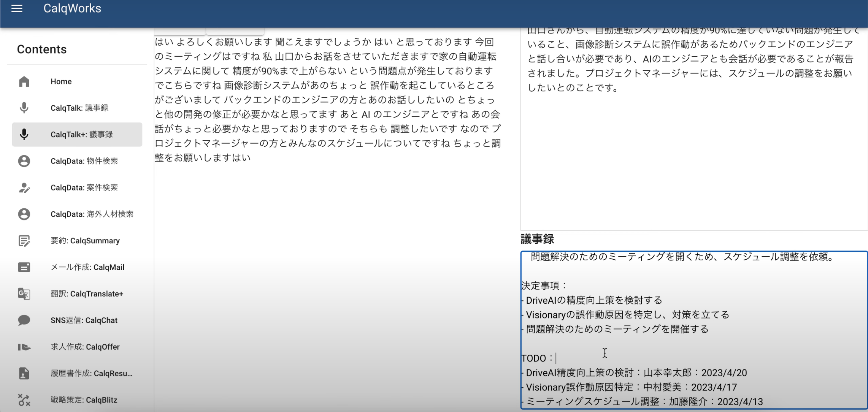Click the CalqTalk+ microphone icon
868x412 pixels.
click(x=24, y=135)
